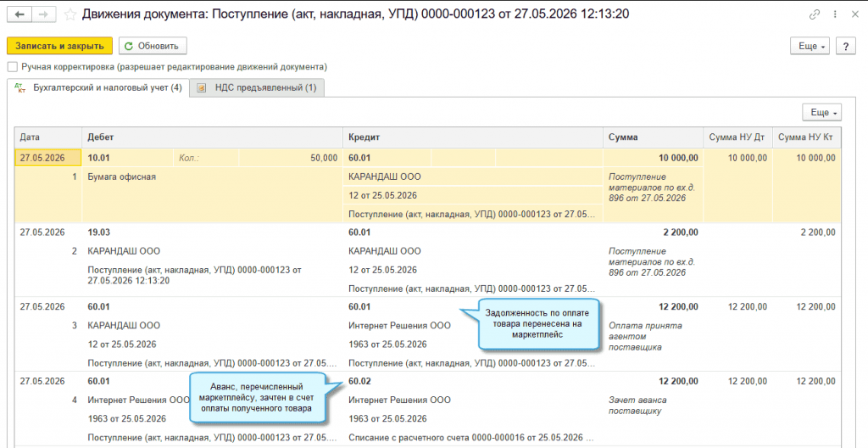The width and height of the screenshot is (868, 448).
Task: Click the Дата column header
Action: pyautogui.click(x=48, y=137)
